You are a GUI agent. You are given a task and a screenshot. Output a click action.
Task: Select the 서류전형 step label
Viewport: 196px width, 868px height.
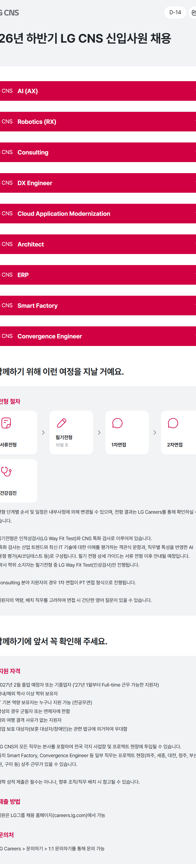click(x=8, y=445)
